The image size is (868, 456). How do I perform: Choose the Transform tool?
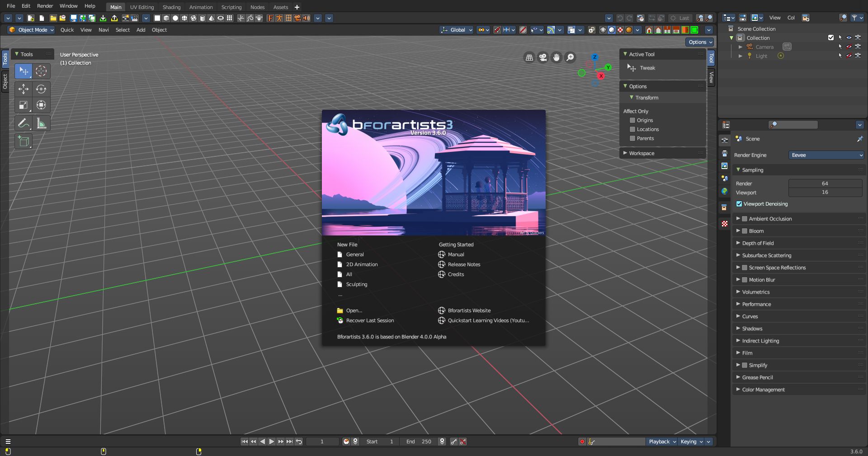[x=41, y=105]
